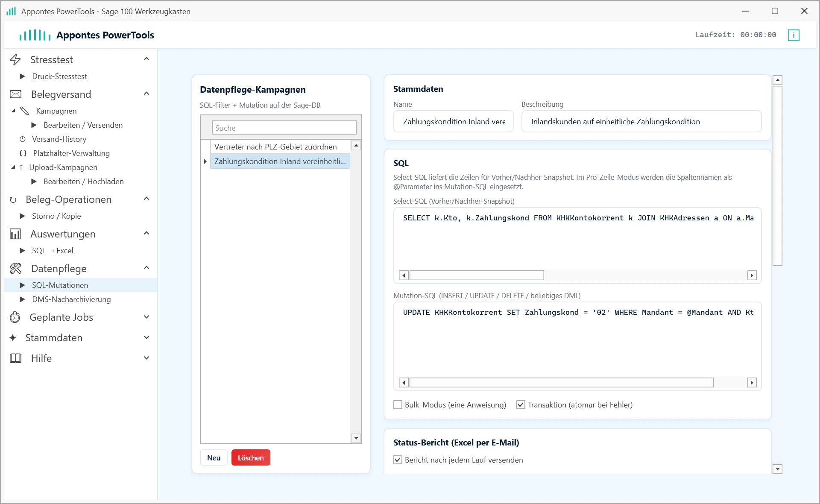Click the Suche search field
This screenshot has width=820, height=504.
284,128
